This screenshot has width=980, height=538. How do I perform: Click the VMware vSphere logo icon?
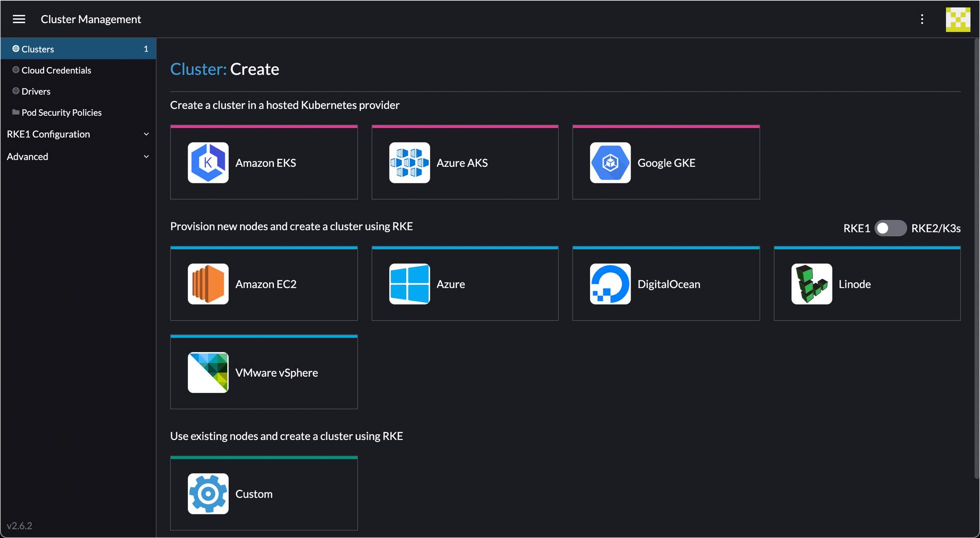pyautogui.click(x=208, y=373)
